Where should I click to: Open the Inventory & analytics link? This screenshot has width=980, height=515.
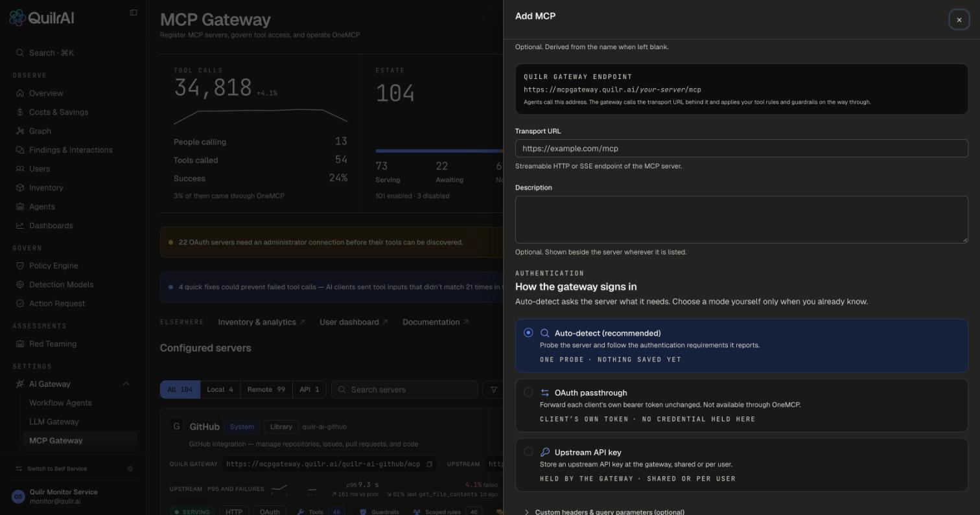pyautogui.click(x=261, y=322)
